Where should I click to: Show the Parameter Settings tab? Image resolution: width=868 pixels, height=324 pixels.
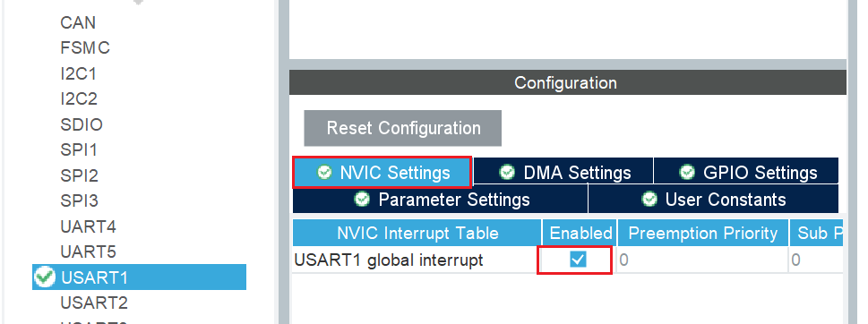[x=440, y=199]
